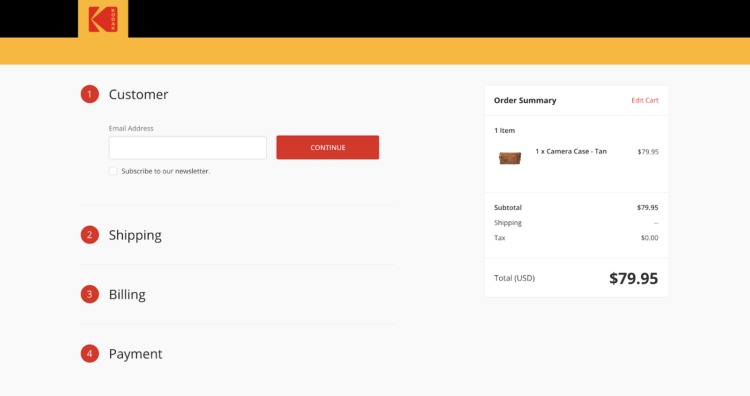Open the Billing section heading
The image size is (750, 396).
[x=127, y=295]
